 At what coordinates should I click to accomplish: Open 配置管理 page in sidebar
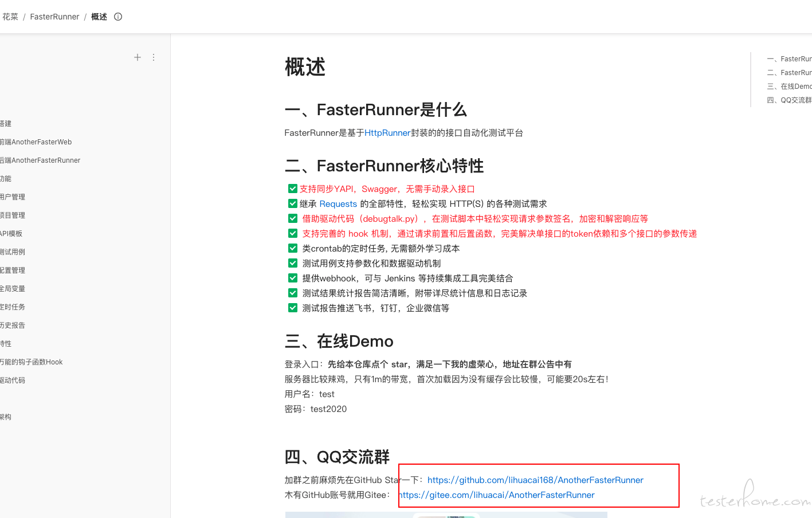(13, 270)
